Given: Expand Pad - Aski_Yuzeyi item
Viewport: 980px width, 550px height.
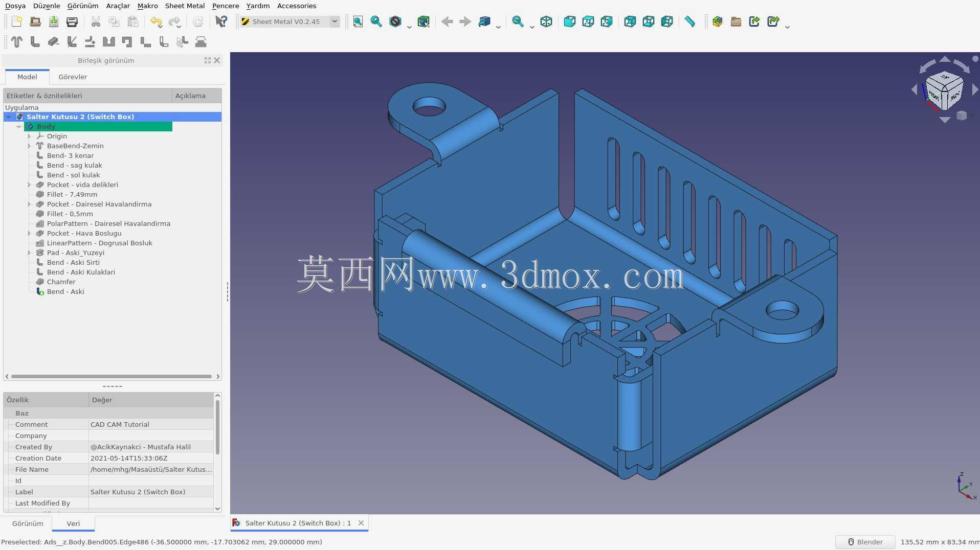Looking at the screenshot, I should (x=29, y=253).
